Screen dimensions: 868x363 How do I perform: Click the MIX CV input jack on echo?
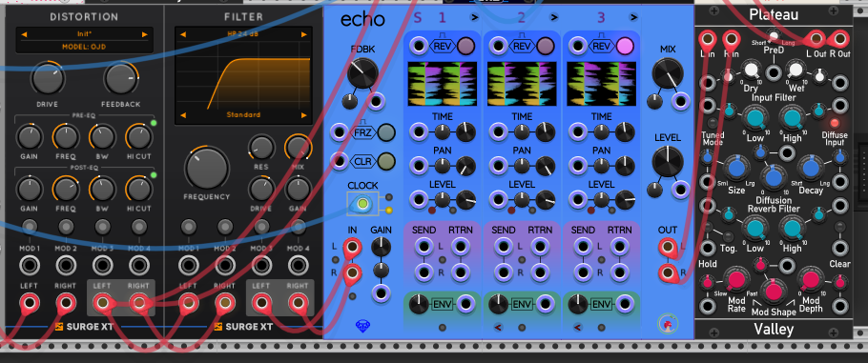tap(680, 101)
